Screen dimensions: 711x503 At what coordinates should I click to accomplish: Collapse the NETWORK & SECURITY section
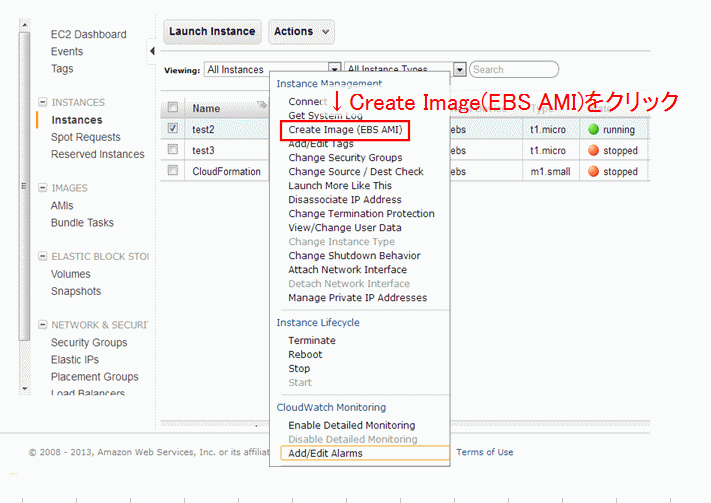(43, 324)
